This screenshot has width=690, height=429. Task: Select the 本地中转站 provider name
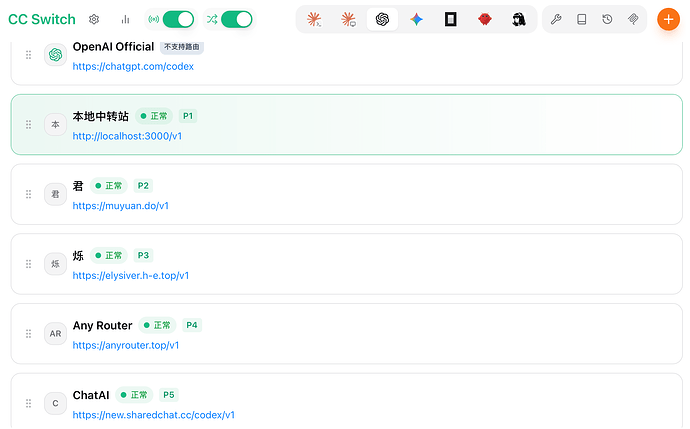101,116
